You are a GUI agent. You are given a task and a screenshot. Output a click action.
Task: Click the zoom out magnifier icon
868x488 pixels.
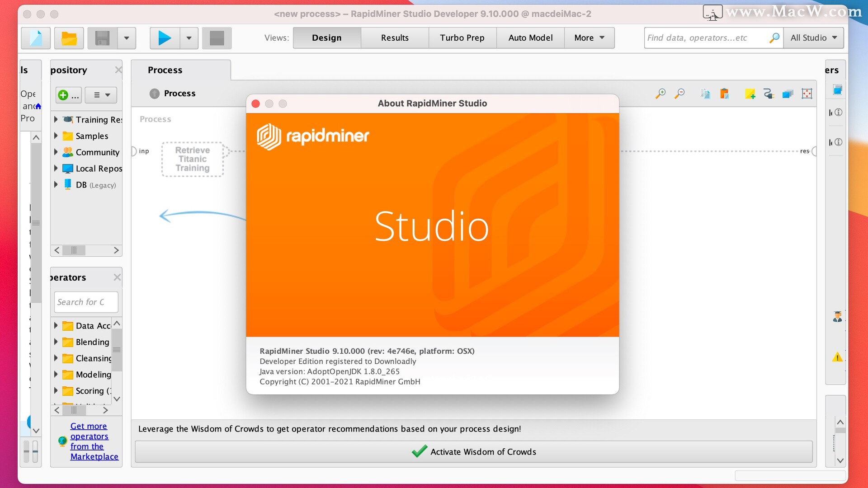point(679,94)
